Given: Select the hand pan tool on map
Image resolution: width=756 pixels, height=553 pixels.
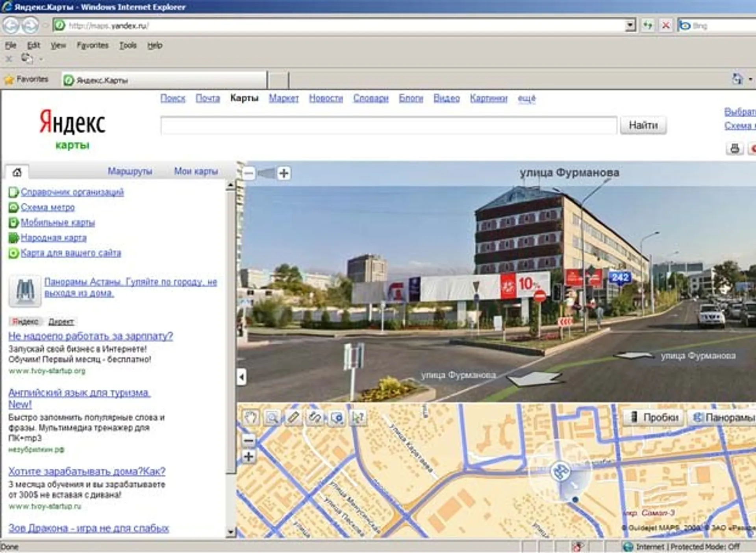Looking at the screenshot, I should tap(251, 418).
